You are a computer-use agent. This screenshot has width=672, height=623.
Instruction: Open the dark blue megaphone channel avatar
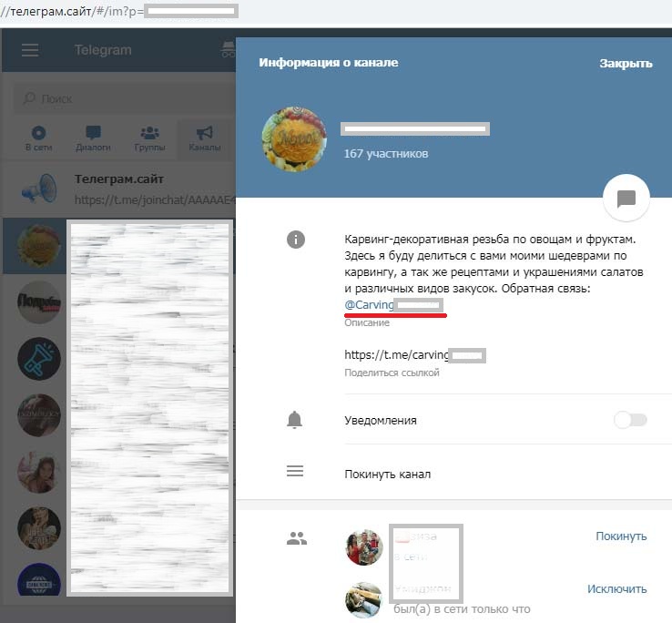point(39,359)
